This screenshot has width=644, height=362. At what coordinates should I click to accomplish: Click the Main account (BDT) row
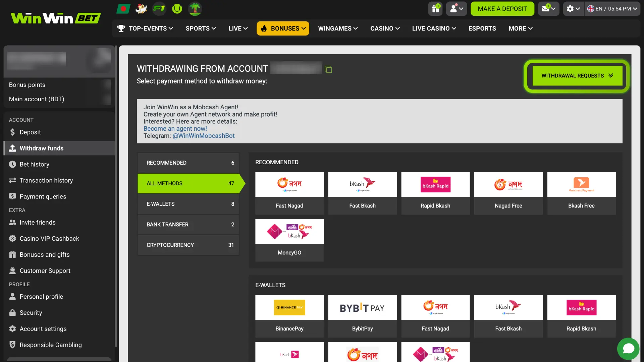point(59,99)
